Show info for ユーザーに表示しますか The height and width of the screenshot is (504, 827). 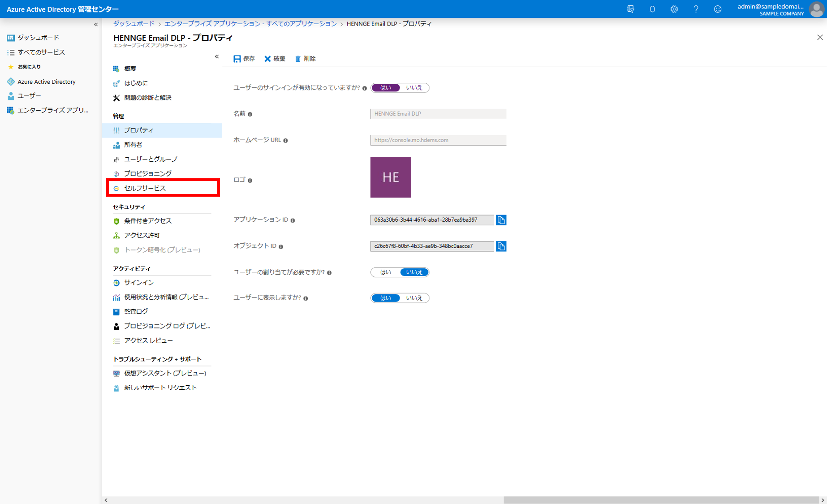coord(306,298)
